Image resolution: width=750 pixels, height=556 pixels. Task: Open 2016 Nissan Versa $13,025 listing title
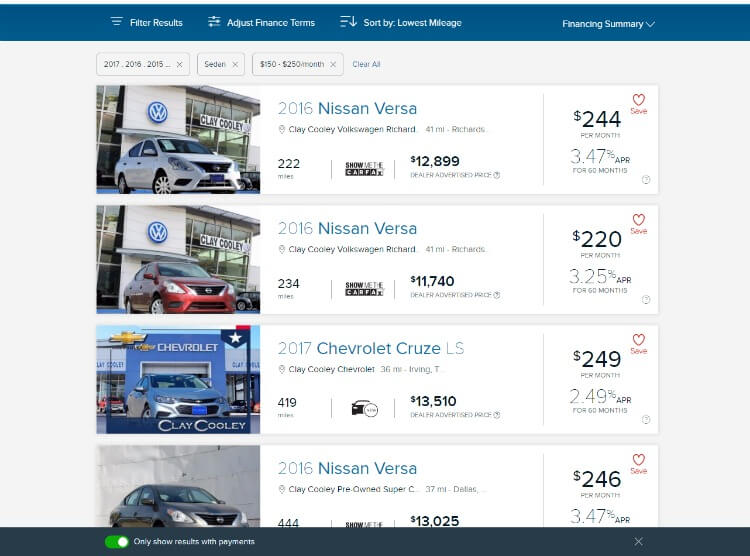(347, 468)
